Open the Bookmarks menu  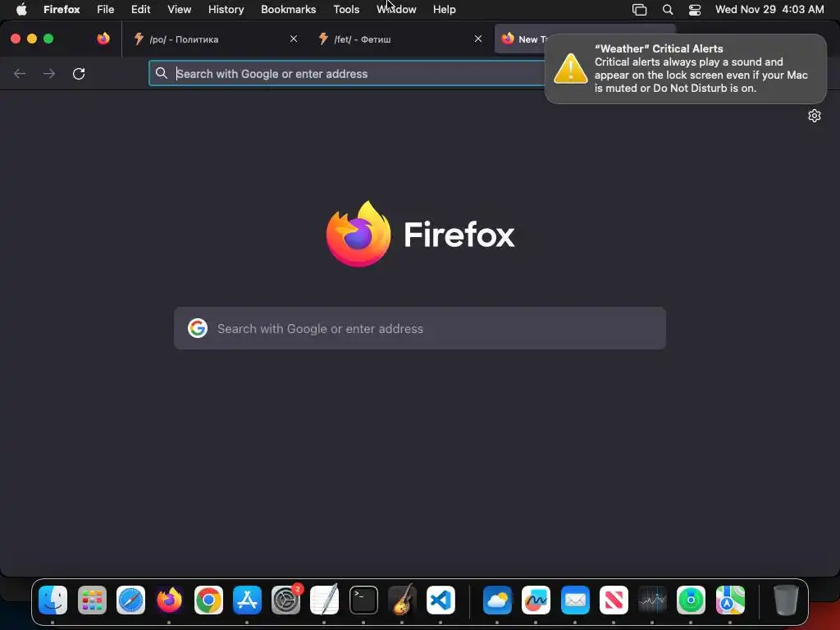[288, 10]
